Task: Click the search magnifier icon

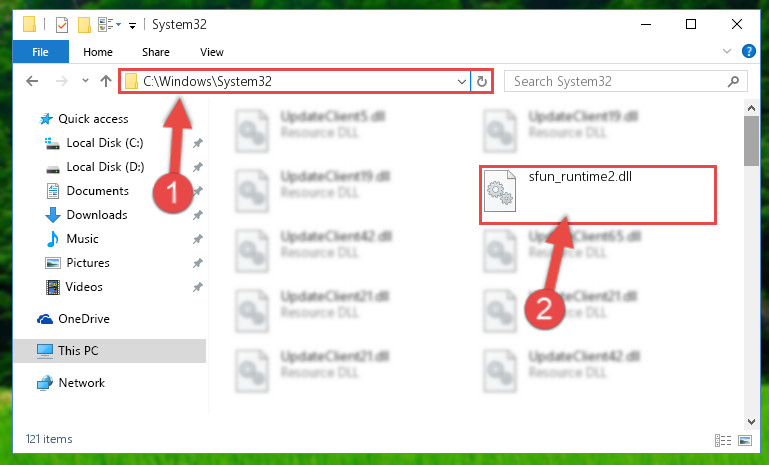Action: 734,81
